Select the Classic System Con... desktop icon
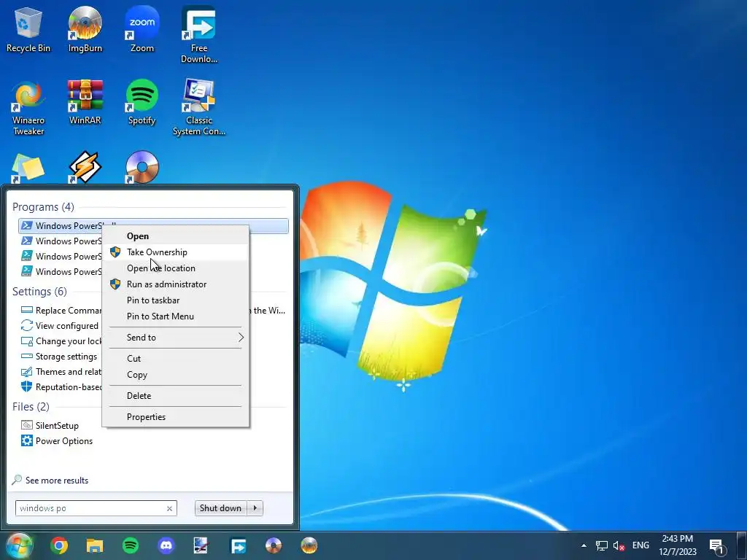This screenshot has width=747, height=560. tap(198, 108)
